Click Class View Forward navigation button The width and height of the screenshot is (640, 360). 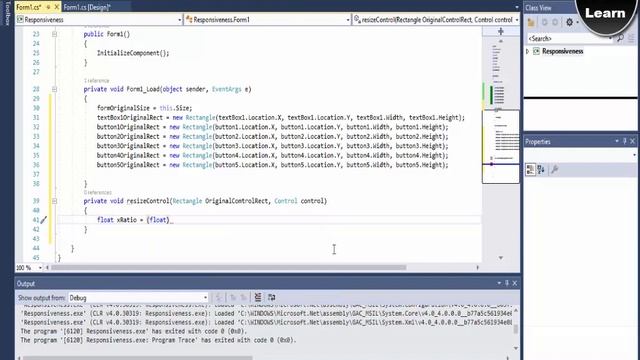[555, 22]
